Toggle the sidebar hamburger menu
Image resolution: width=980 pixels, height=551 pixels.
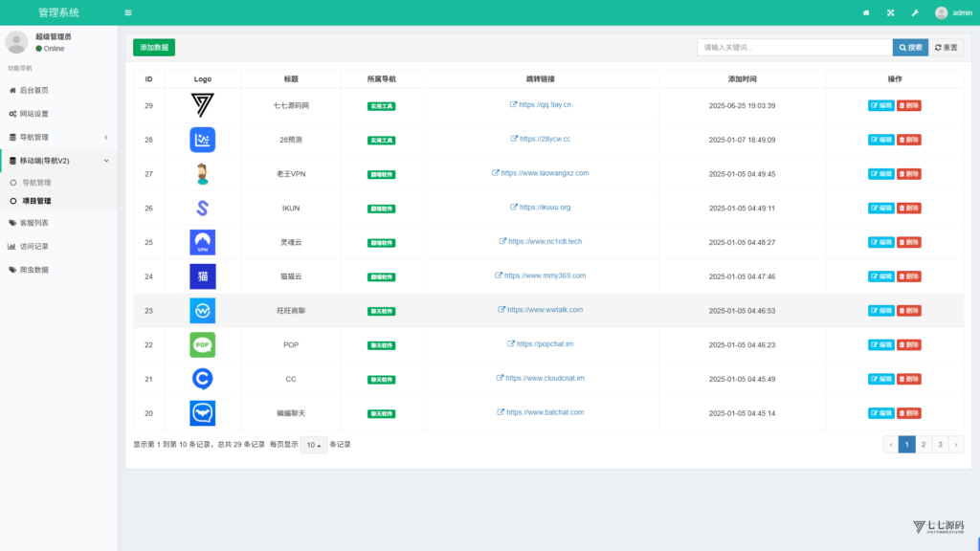pyautogui.click(x=128, y=12)
